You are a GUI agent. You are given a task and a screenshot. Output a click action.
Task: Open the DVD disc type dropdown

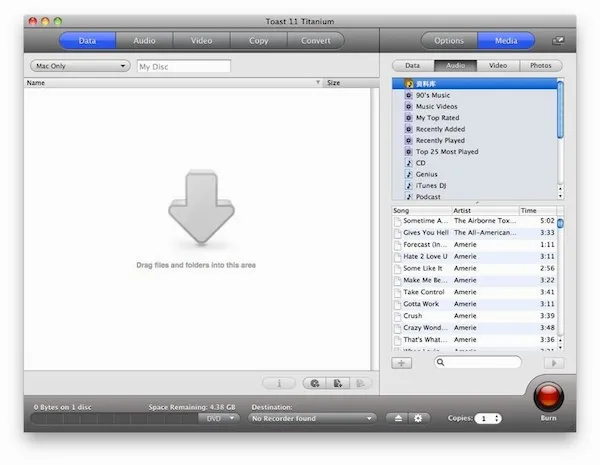219,418
